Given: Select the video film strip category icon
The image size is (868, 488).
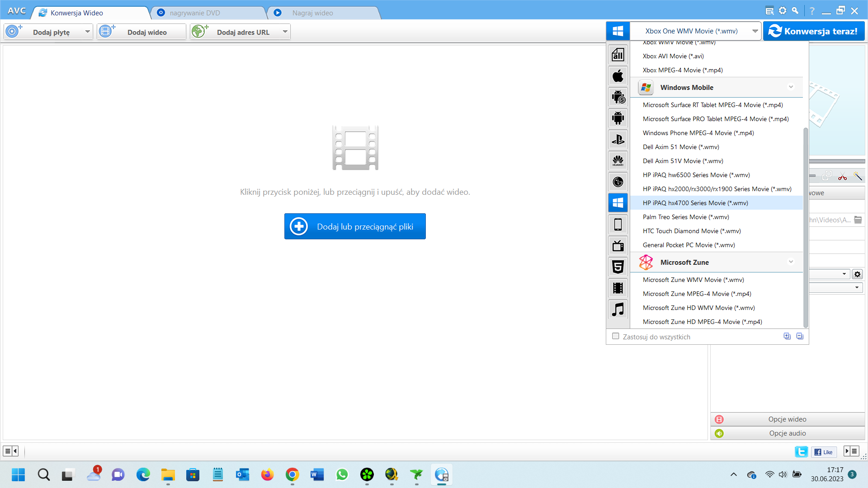Looking at the screenshot, I should point(618,288).
